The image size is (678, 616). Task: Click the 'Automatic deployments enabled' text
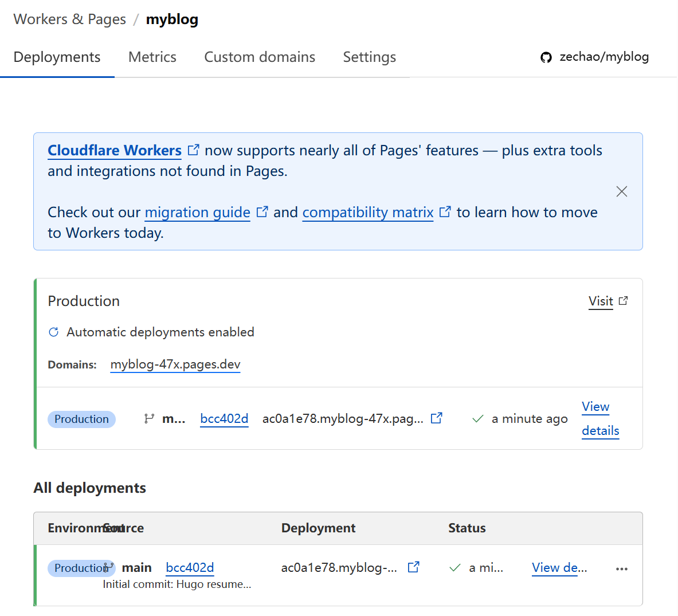coord(160,332)
